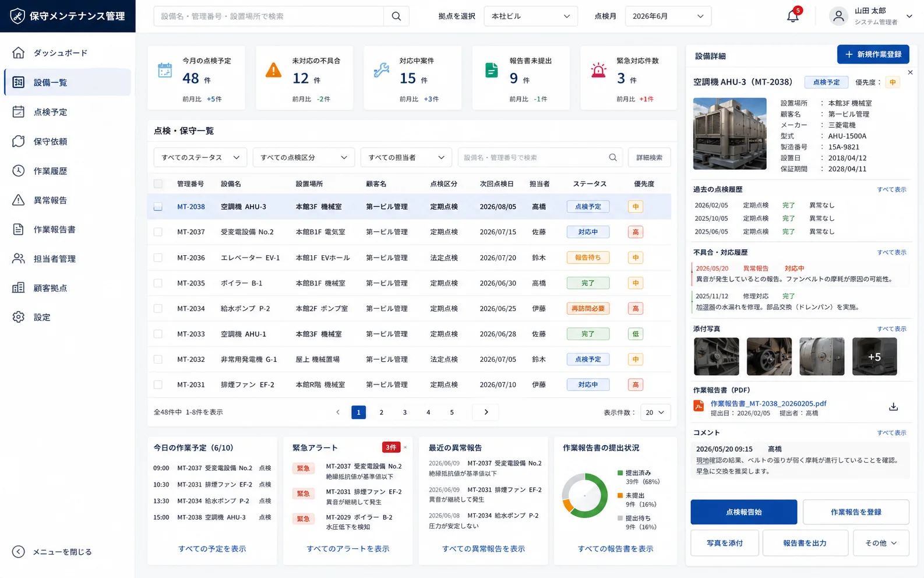Navigate to 点検予定 in the sidebar
Image resolution: width=924 pixels, height=578 pixels.
click(68, 112)
